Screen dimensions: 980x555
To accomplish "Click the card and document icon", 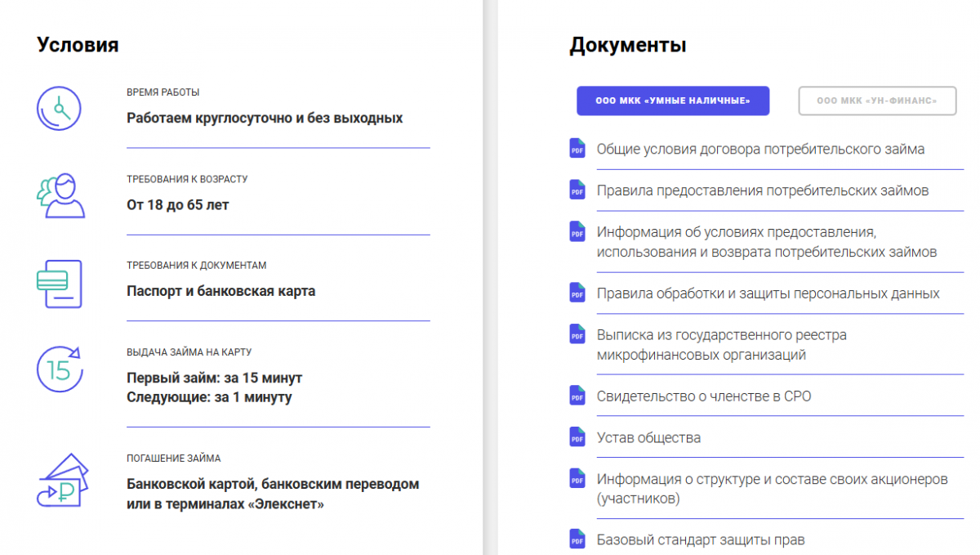I will pyautogui.click(x=60, y=283).
